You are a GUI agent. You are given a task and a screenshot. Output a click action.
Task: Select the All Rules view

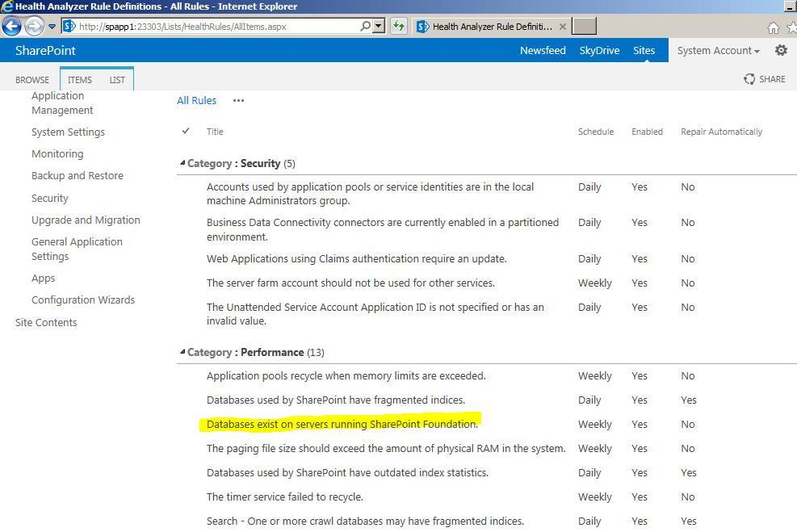(x=196, y=101)
